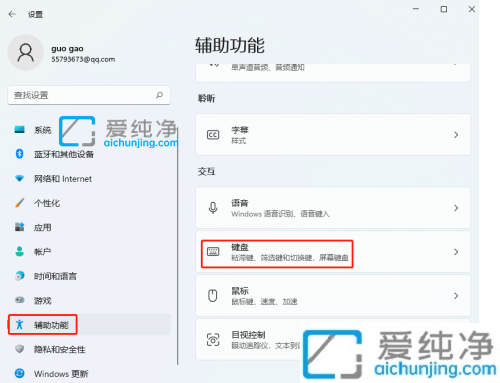This screenshot has width=500, height=383.
Task: Expand the 字幕 row chevron
Action: [x=456, y=135]
